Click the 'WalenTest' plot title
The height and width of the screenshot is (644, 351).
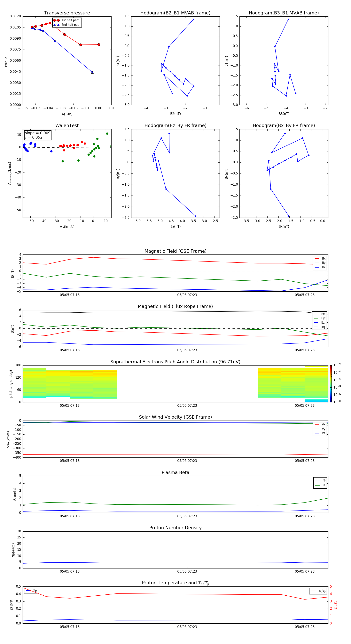67,125
